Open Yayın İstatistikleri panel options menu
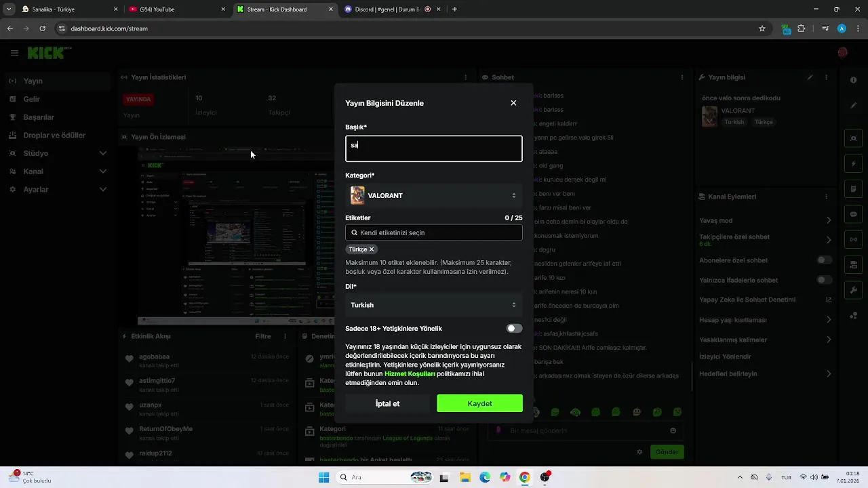 (465, 77)
